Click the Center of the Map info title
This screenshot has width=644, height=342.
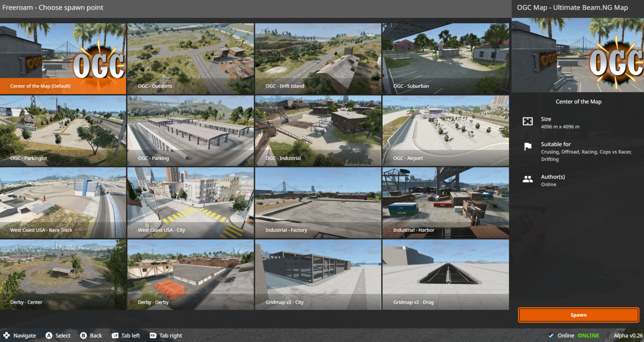[x=578, y=101]
